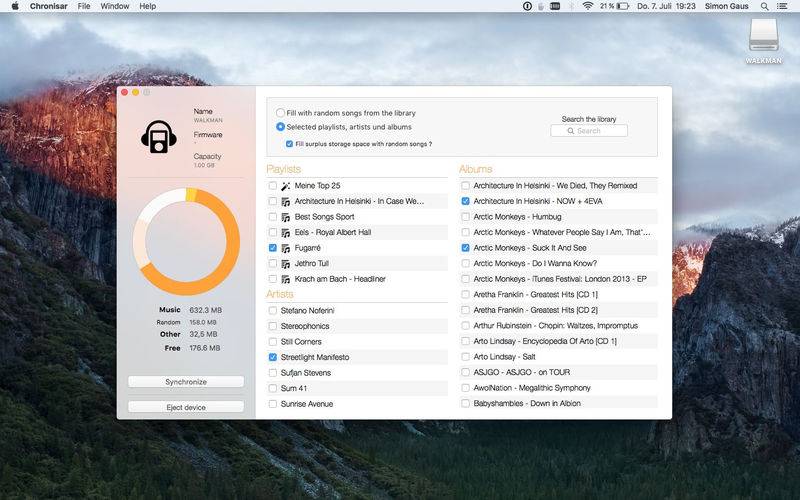Click the Artists section heading
Screen dimensions: 800x500
click(x=280, y=294)
